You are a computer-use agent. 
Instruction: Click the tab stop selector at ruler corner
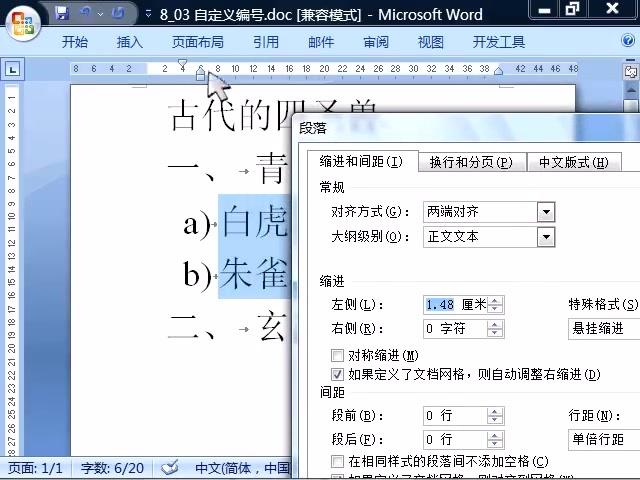pos(13,69)
